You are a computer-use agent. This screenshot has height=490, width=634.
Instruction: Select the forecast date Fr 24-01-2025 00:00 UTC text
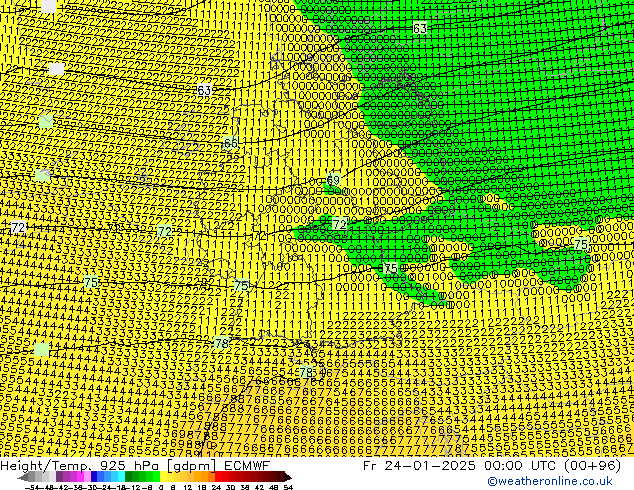[x=492, y=465]
